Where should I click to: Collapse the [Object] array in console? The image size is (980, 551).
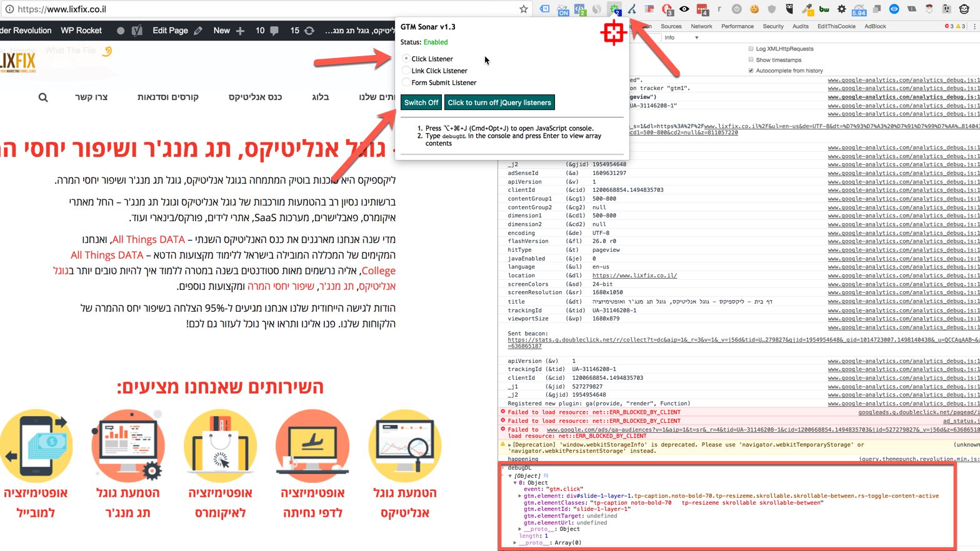(510, 476)
